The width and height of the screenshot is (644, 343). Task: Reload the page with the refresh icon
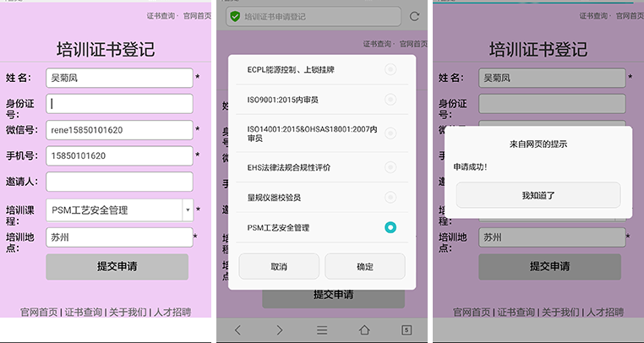coord(414,16)
